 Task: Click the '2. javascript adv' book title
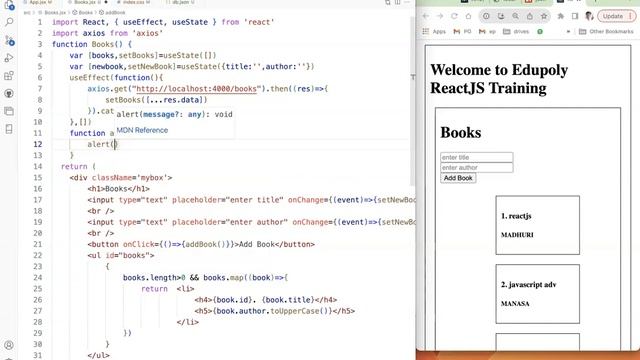pos(529,284)
